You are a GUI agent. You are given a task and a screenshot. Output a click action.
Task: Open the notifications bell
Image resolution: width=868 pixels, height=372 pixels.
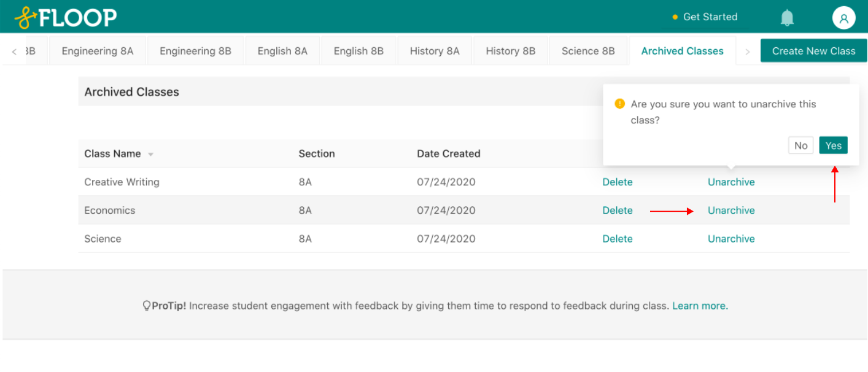tap(787, 18)
